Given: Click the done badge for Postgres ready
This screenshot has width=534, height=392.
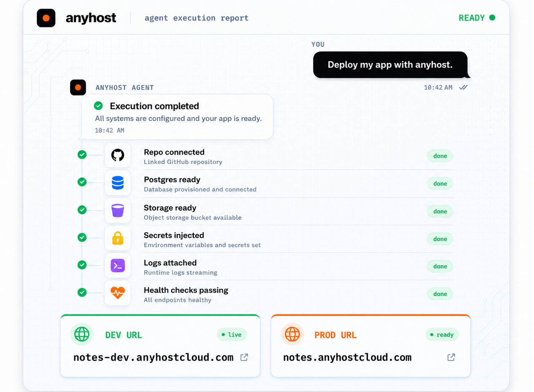Looking at the screenshot, I should tap(440, 183).
